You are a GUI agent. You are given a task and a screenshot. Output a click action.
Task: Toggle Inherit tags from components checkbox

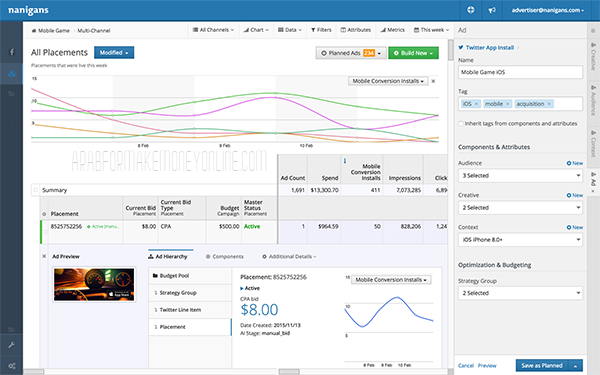click(461, 124)
